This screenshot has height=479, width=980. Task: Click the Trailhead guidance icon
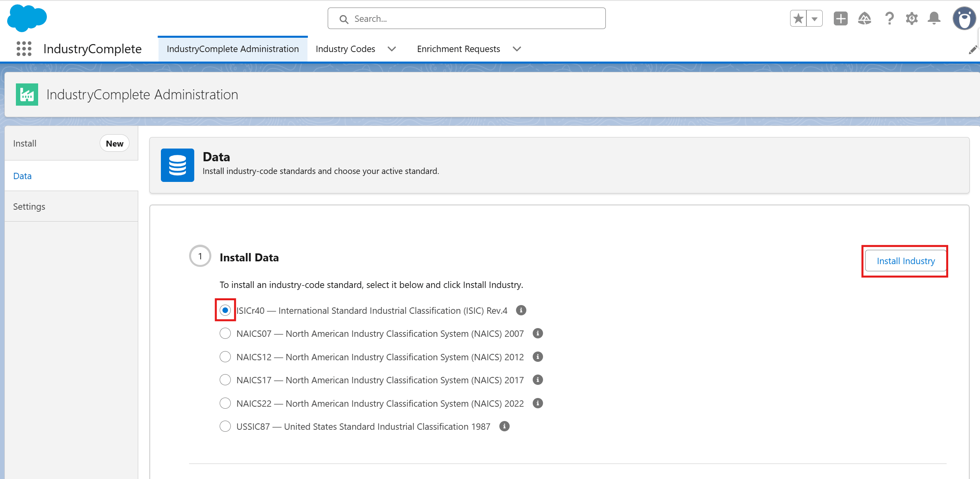(865, 19)
